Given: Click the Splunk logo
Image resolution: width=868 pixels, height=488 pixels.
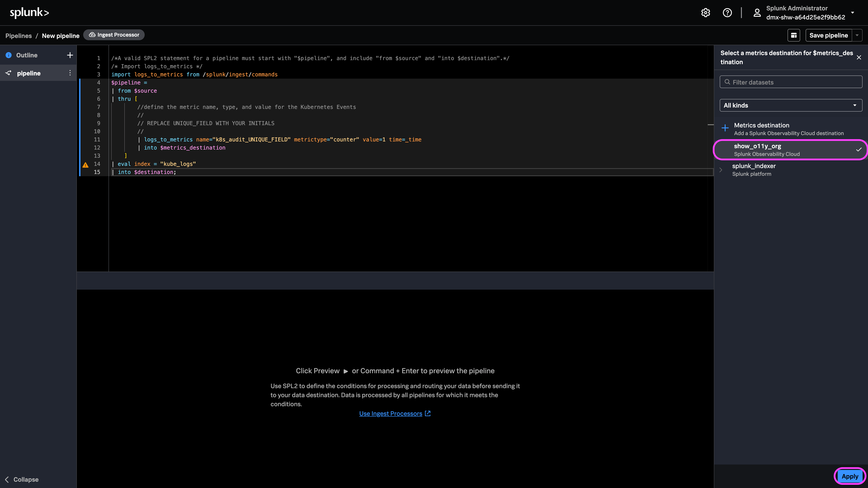Looking at the screenshot, I should pyautogui.click(x=29, y=13).
